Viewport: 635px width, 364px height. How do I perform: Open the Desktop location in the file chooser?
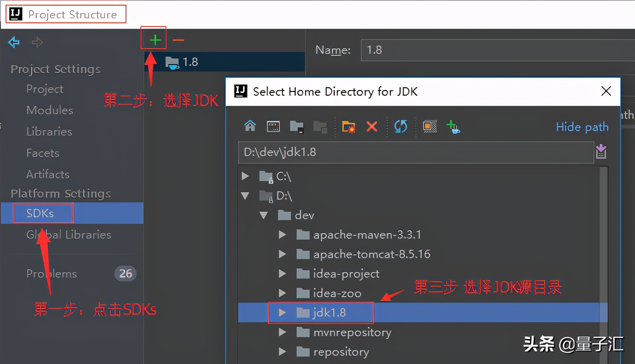point(273,126)
